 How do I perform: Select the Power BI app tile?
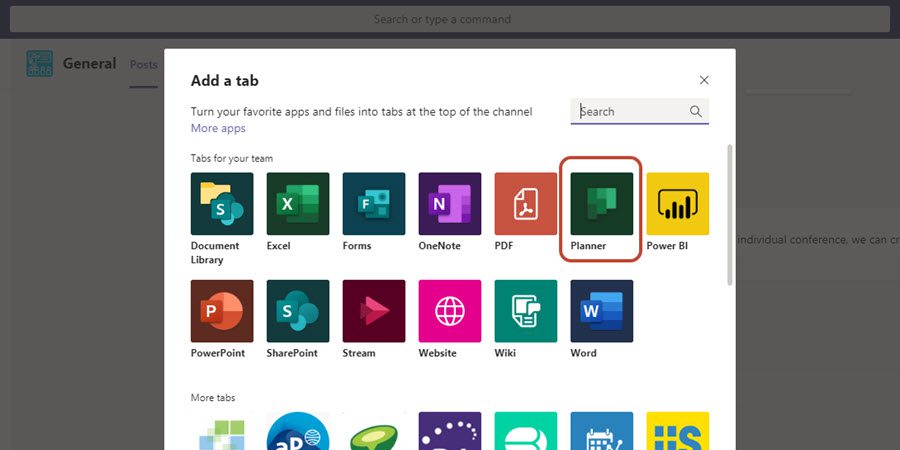(678, 204)
